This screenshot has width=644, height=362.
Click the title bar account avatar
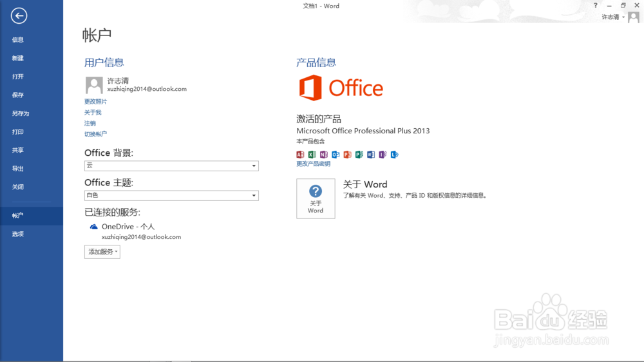click(633, 17)
